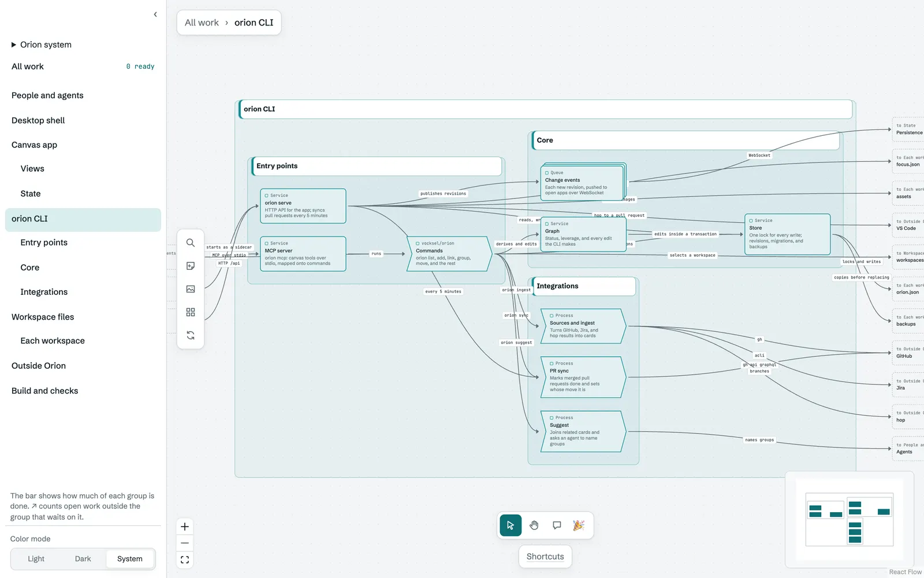
Task: Click the minimap overview panel
Action: [850, 520]
